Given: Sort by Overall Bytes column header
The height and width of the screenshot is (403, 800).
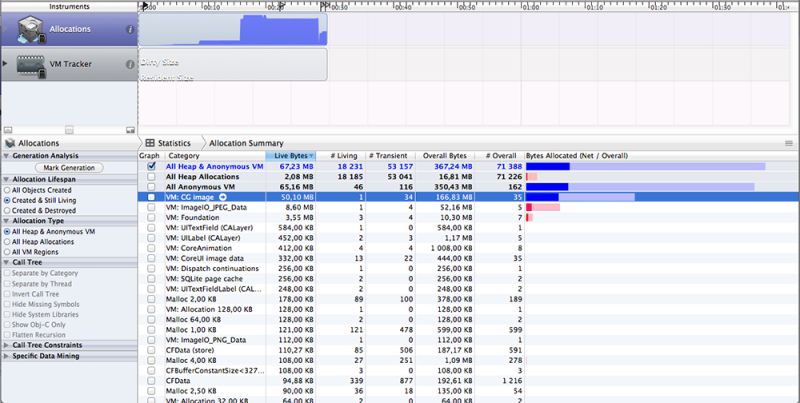Looking at the screenshot, I should coord(445,156).
